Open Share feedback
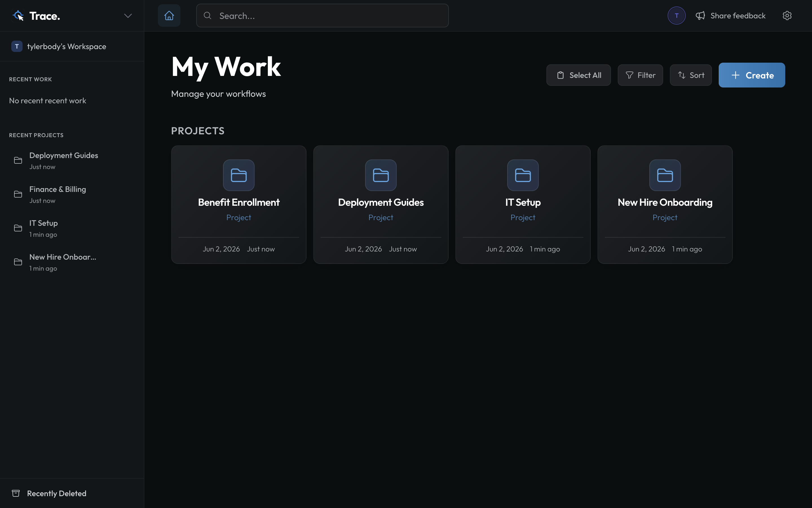This screenshot has height=508, width=812. (x=731, y=16)
